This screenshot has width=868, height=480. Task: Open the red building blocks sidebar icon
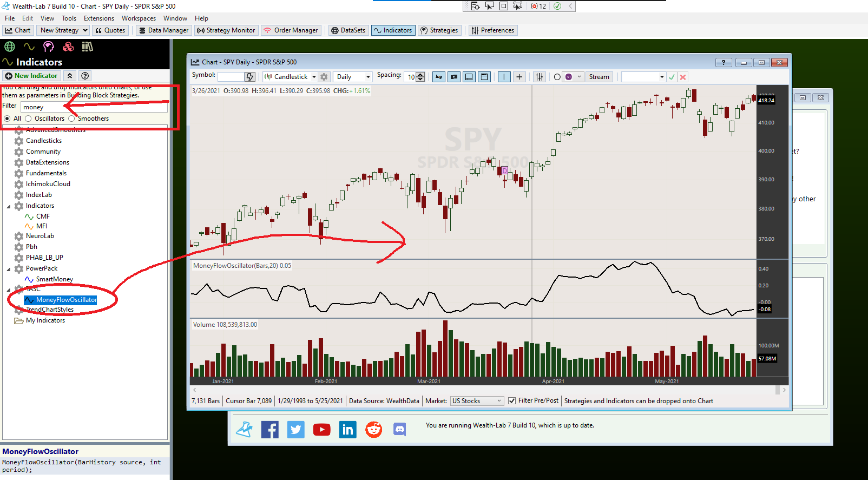[x=68, y=47]
